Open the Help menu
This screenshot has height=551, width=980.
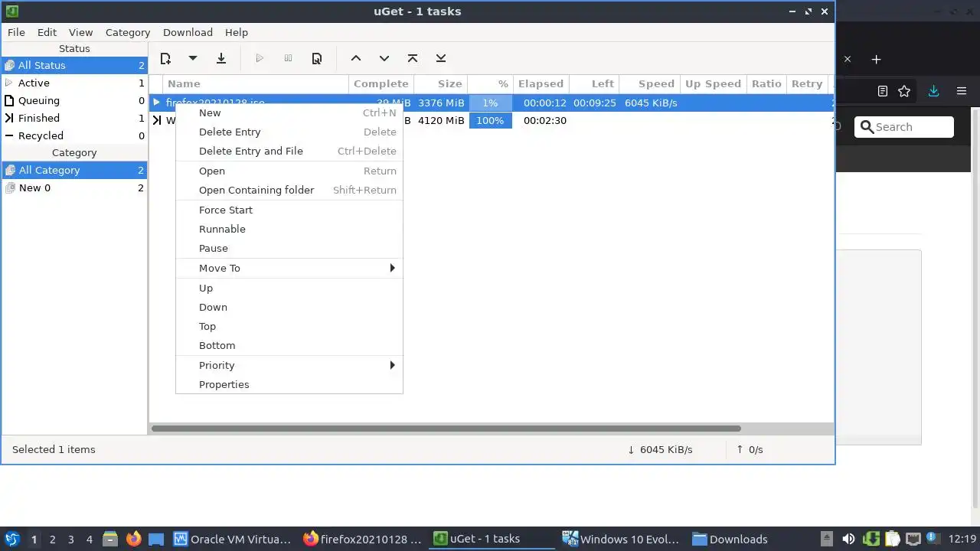237,32
